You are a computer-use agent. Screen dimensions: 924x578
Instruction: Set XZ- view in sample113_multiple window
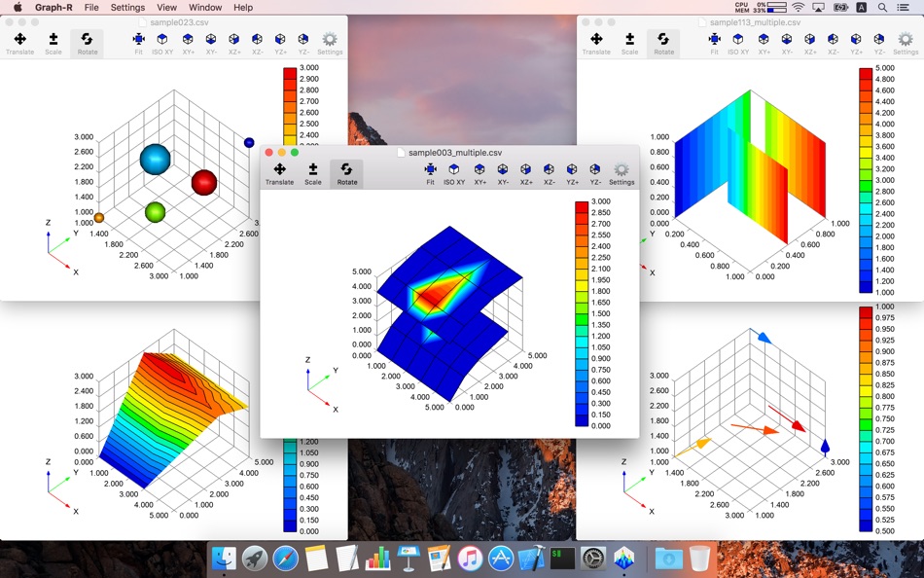click(x=833, y=44)
